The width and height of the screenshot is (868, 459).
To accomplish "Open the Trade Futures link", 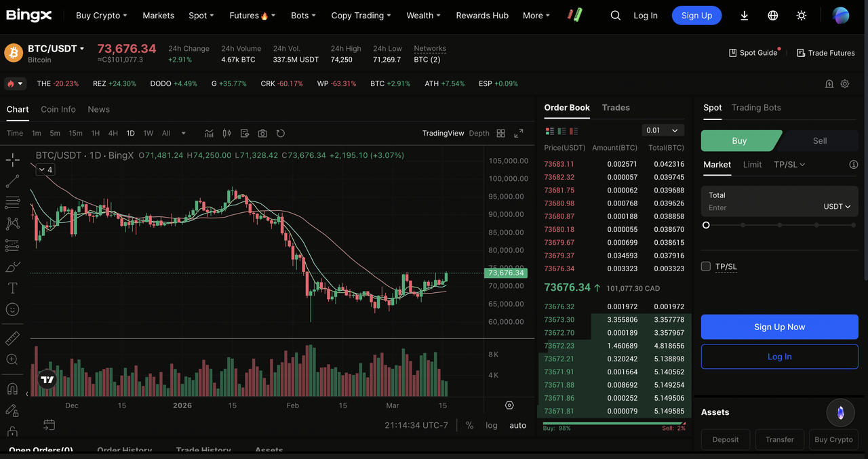I will click(x=825, y=53).
